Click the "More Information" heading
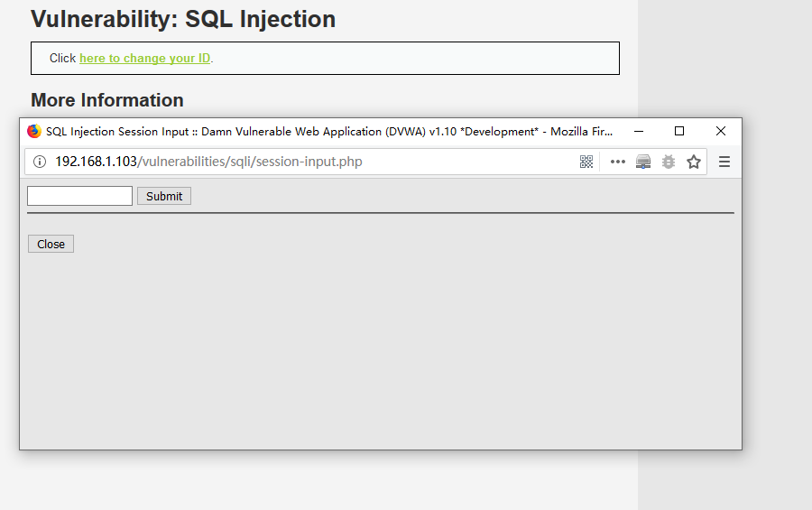The height and width of the screenshot is (510, 812). (107, 100)
